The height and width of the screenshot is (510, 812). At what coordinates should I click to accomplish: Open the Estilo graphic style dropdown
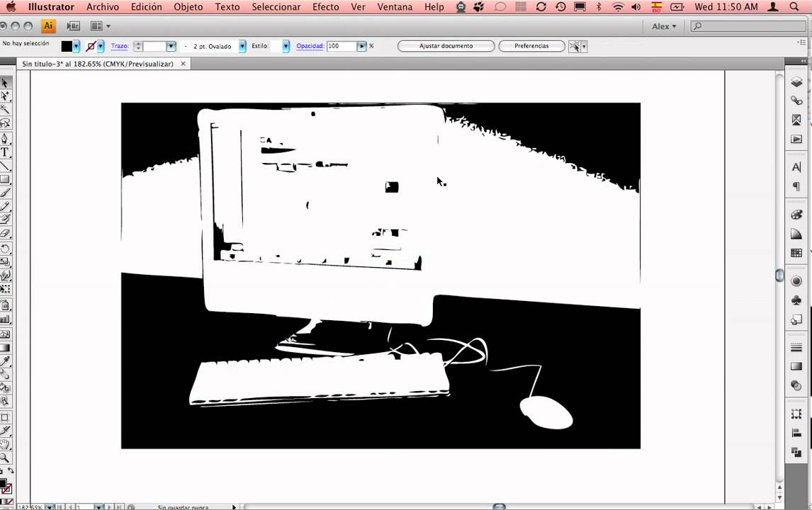[x=286, y=46]
